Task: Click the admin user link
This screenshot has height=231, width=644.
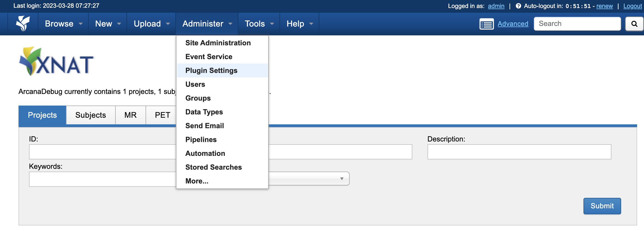Action: click(496, 6)
